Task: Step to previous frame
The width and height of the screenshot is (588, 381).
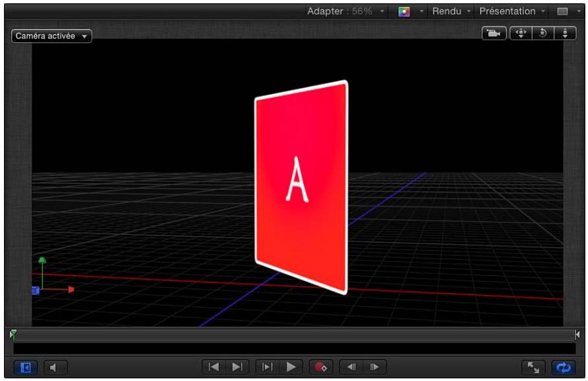Action: tap(351, 367)
